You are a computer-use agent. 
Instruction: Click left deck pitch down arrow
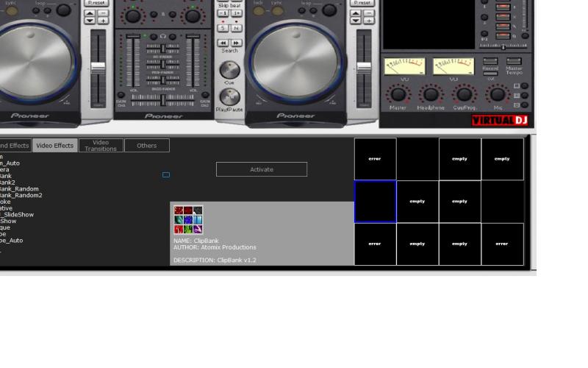coord(90,21)
